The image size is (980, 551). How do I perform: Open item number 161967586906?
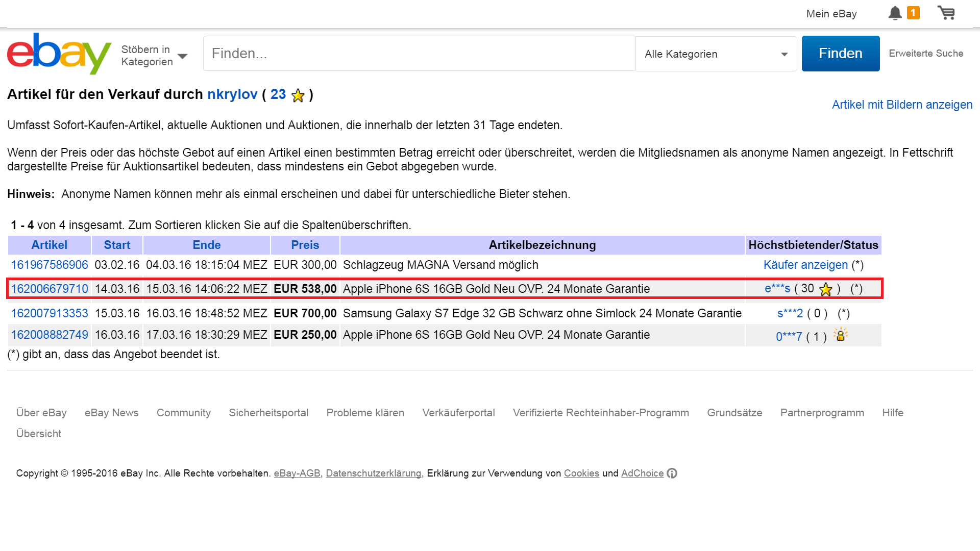(x=50, y=265)
